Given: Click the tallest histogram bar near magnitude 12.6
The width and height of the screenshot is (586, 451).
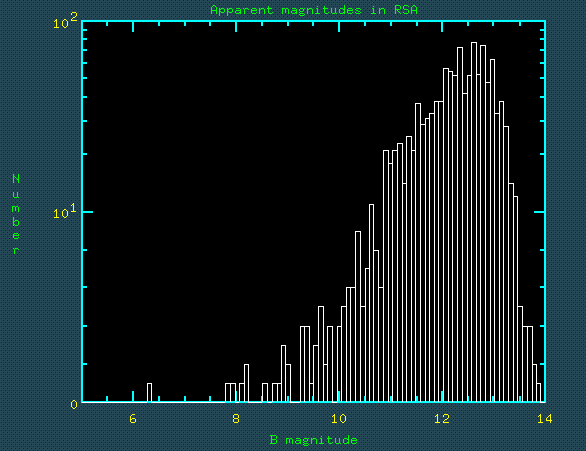Looking at the screenshot, I should [474, 222].
